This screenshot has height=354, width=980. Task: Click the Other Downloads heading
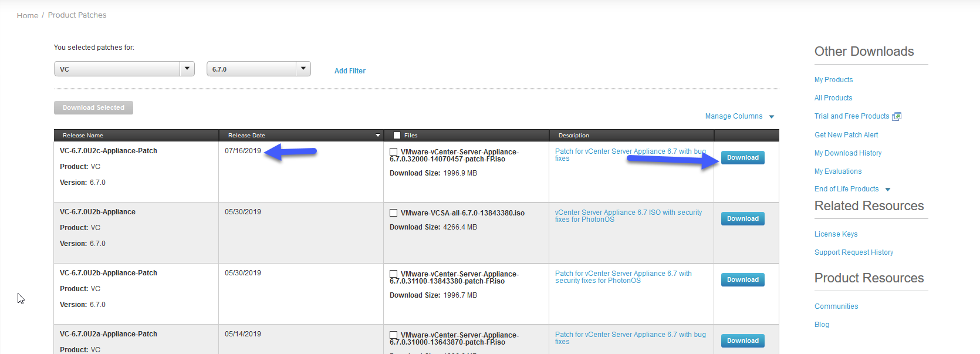(x=864, y=52)
